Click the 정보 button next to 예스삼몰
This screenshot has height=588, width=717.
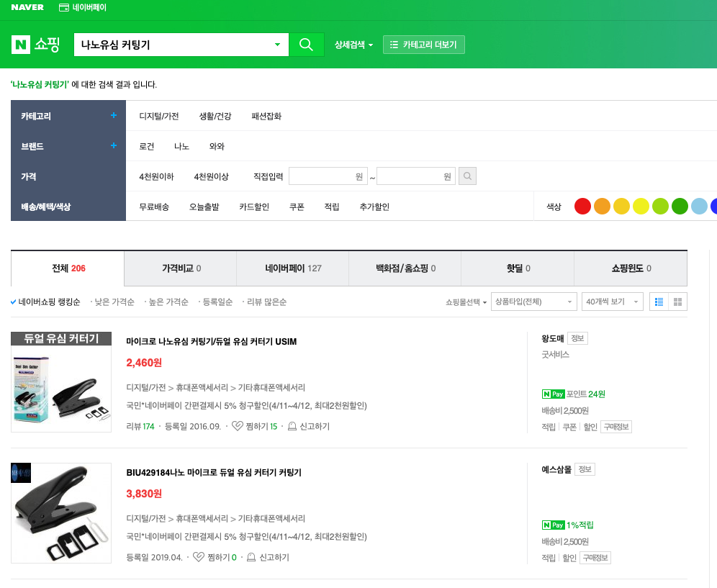coord(585,469)
